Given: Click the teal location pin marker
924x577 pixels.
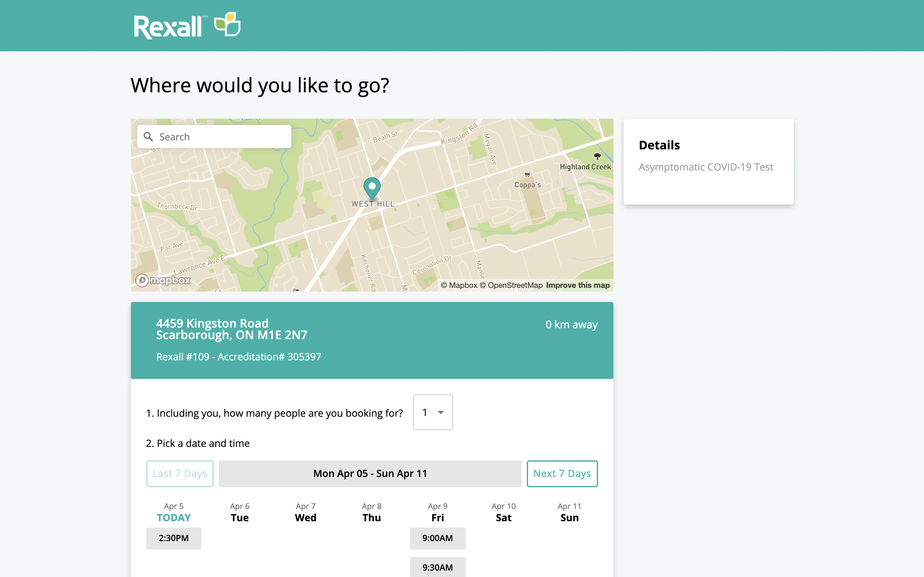Looking at the screenshot, I should (x=372, y=187).
